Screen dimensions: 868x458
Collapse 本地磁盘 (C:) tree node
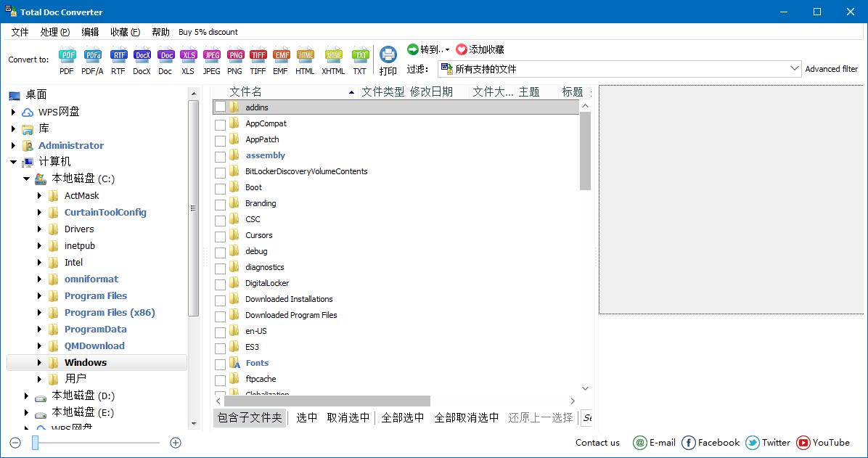[x=26, y=179]
